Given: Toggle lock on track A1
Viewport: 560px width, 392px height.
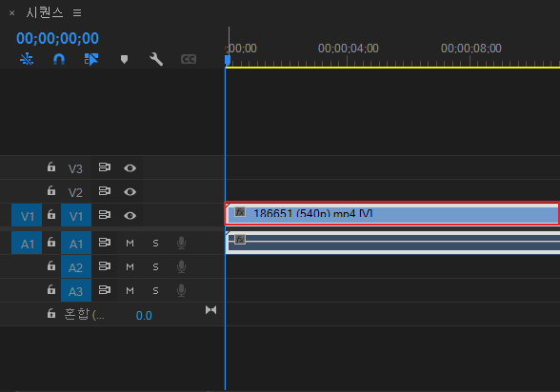Looking at the screenshot, I should tap(51, 243).
